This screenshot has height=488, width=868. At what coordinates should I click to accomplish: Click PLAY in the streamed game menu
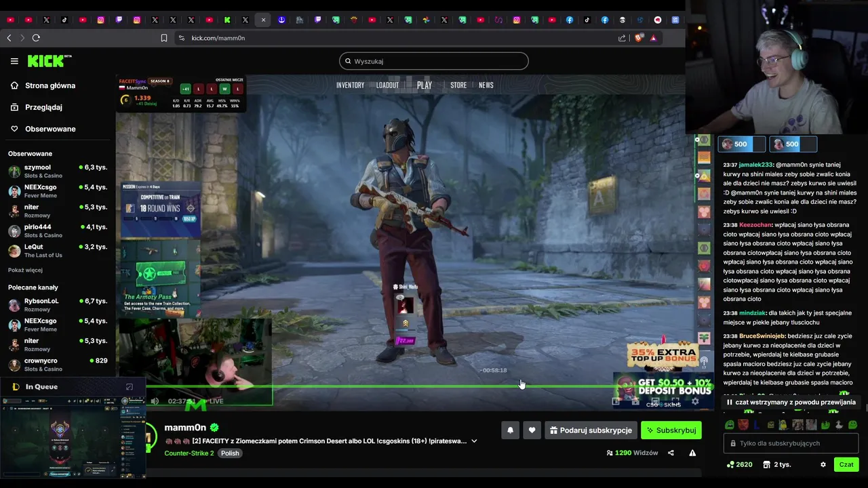click(425, 85)
